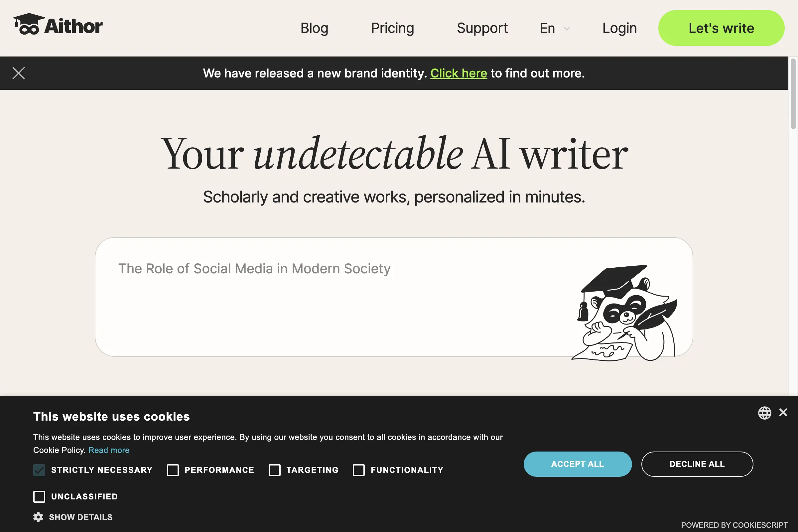Enable the Functionality cookies checkbox
The width and height of the screenshot is (798, 532).
[358, 470]
